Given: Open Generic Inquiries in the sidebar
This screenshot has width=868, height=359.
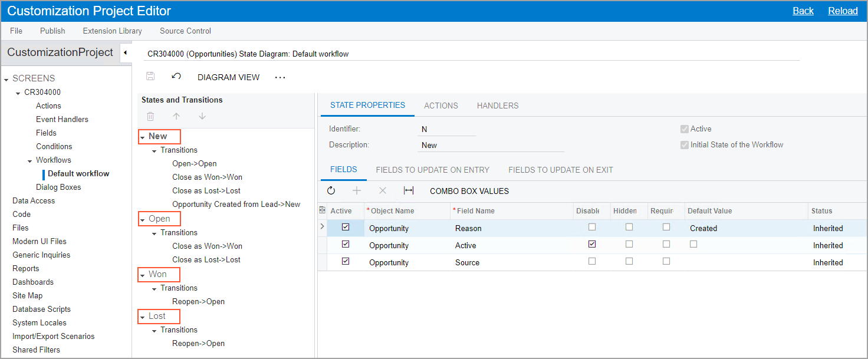Looking at the screenshot, I should 41,255.
